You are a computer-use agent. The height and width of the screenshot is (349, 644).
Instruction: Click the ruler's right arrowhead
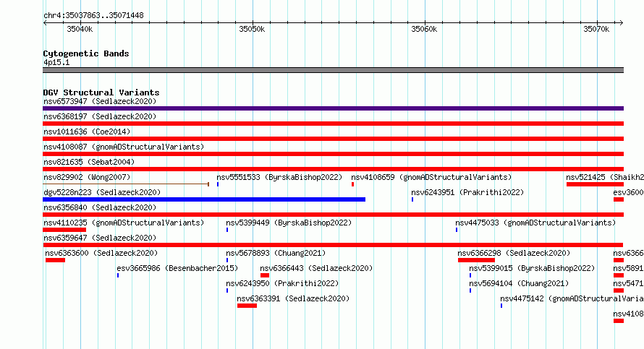click(x=622, y=22)
